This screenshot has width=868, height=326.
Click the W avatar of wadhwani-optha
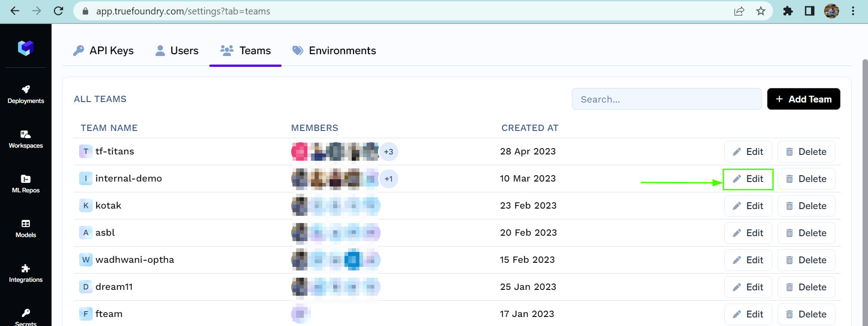click(x=86, y=260)
